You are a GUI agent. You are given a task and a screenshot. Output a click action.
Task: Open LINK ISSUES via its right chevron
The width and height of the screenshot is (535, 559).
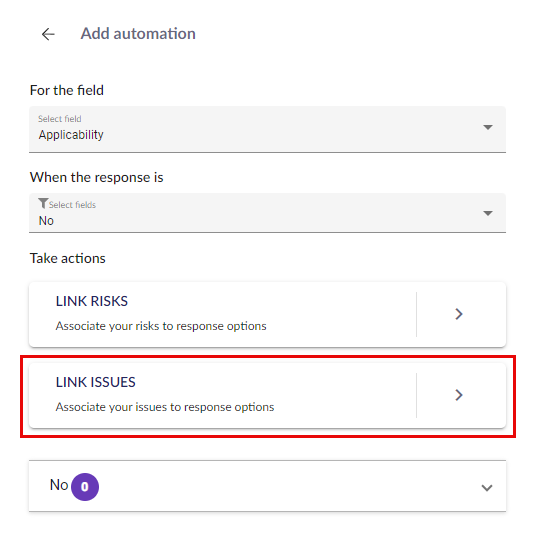click(459, 395)
